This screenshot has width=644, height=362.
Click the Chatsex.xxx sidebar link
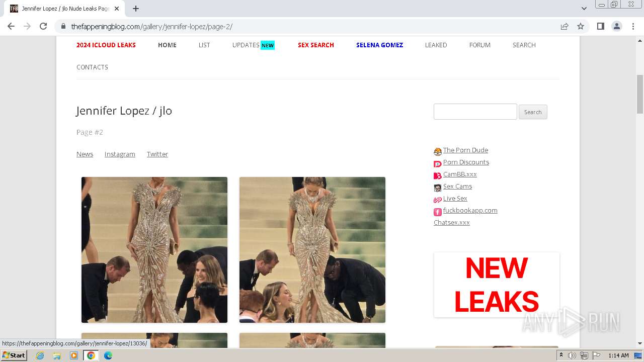(452, 222)
